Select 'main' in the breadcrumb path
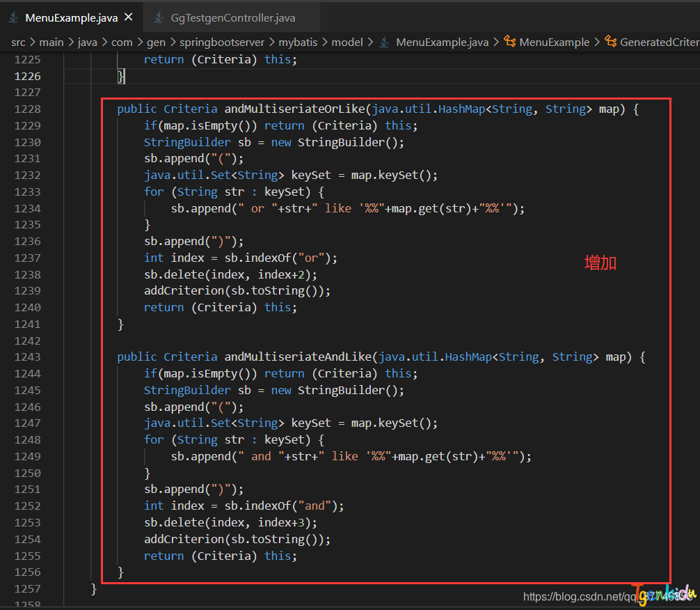The width and height of the screenshot is (700, 610). click(x=51, y=42)
